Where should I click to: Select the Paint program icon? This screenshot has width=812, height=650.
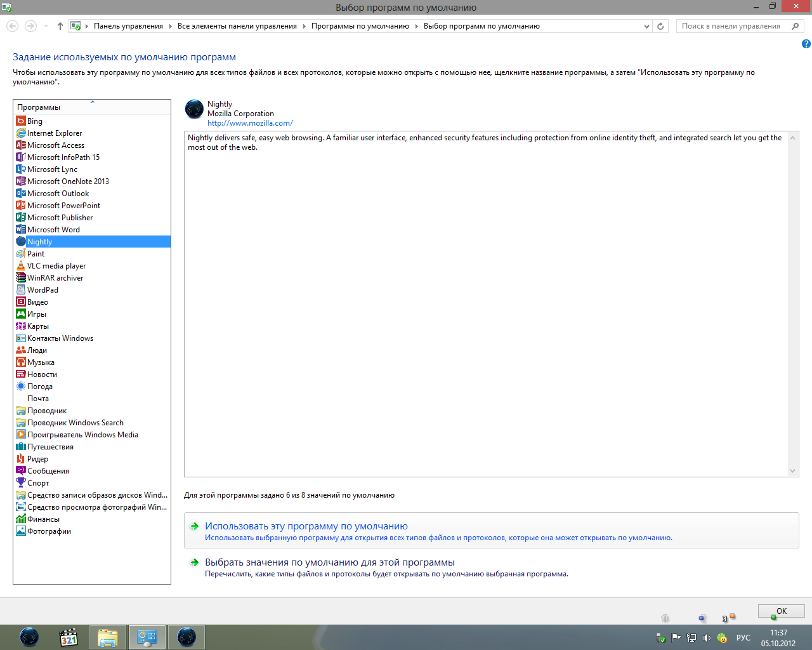21,254
